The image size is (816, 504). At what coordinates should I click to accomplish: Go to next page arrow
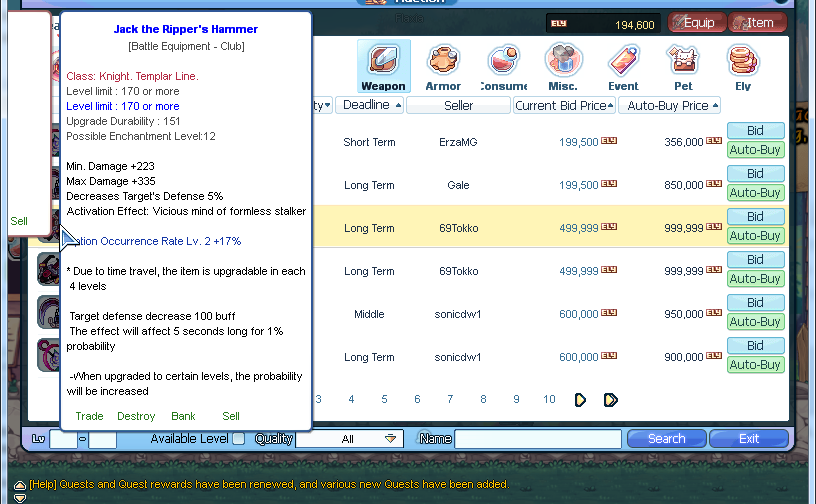pyautogui.click(x=580, y=400)
